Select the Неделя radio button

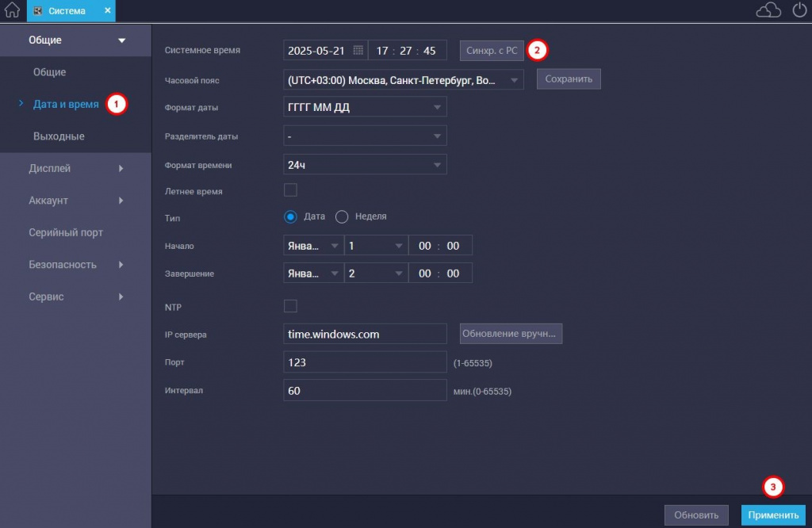[x=343, y=216]
